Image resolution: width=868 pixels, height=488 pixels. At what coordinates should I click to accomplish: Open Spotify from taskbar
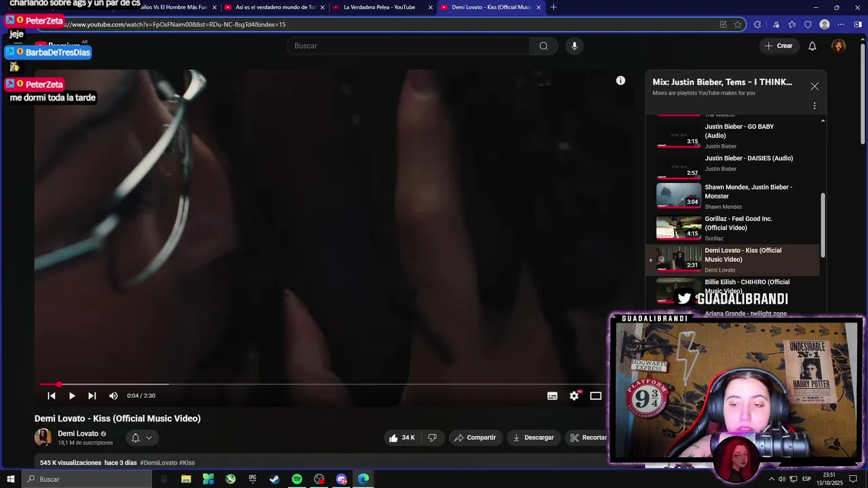[x=297, y=479]
